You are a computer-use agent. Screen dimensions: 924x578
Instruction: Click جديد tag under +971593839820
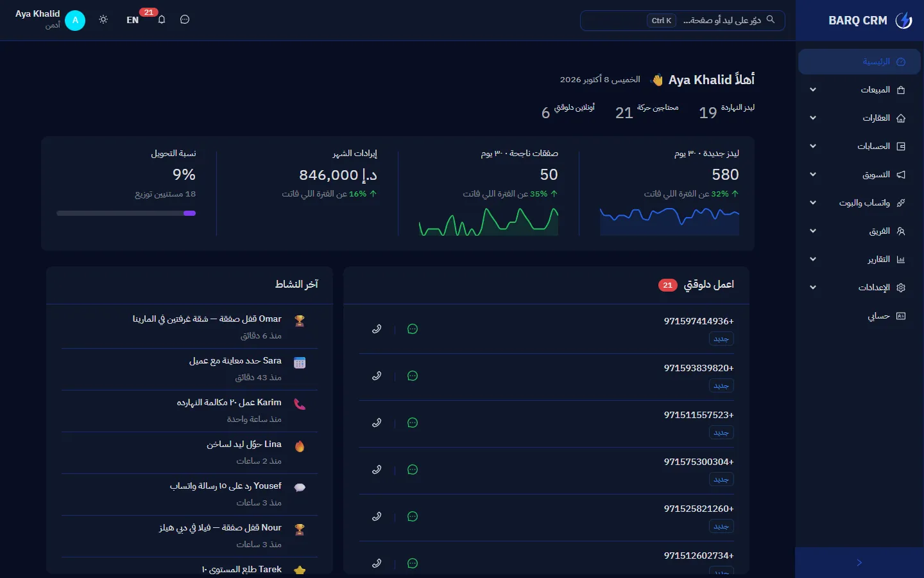coord(721,385)
